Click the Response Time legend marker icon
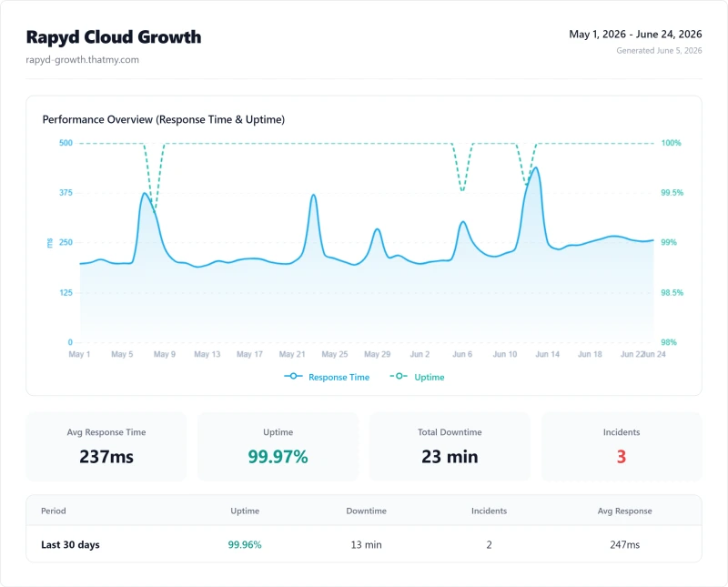This screenshot has height=587, width=728. (x=293, y=376)
